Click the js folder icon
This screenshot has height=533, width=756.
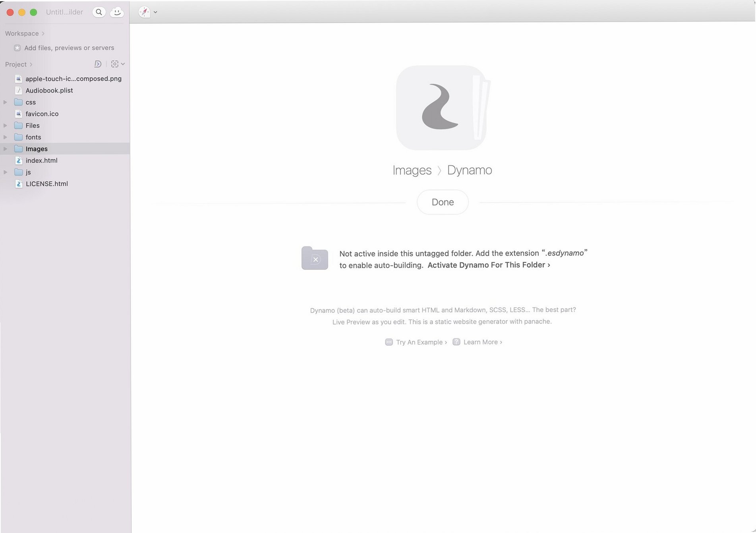pyautogui.click(x=18, y=172)
